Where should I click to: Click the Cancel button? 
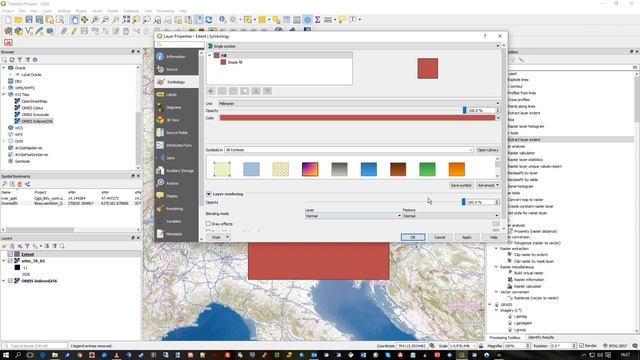click(x=440, y=237)
